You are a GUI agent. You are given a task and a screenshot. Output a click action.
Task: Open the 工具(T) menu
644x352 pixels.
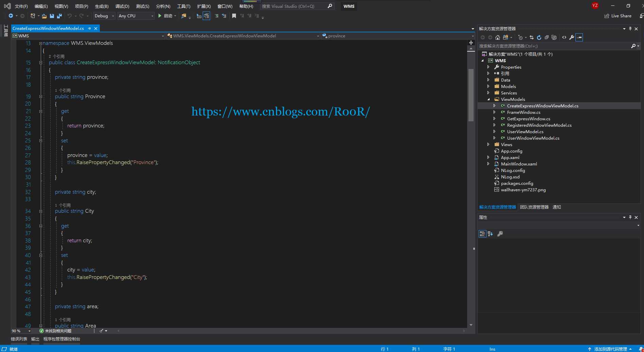click(x=184, y=6)
